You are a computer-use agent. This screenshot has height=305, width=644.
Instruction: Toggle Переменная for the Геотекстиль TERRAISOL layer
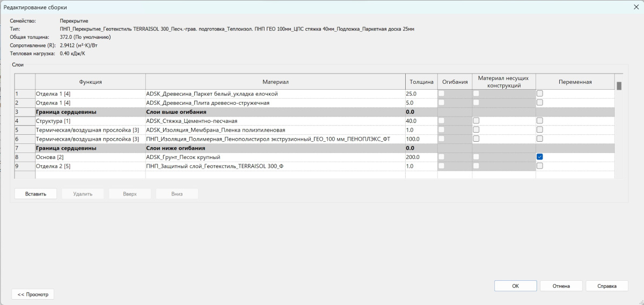(540, 166)
